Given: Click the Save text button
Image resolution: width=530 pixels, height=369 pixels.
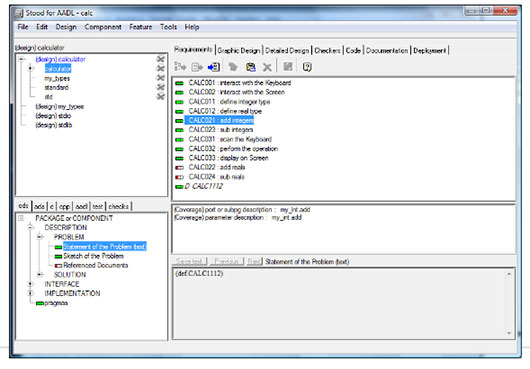Looking at the screenshot, I should pos(189,262).
